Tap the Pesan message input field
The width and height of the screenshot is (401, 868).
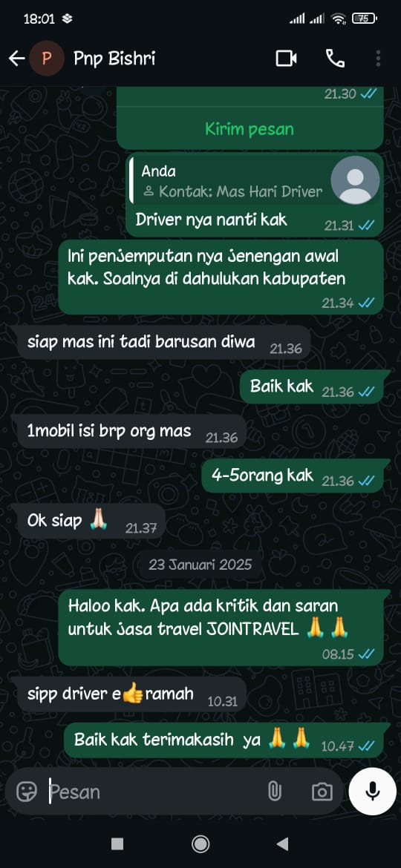point(155,792)
